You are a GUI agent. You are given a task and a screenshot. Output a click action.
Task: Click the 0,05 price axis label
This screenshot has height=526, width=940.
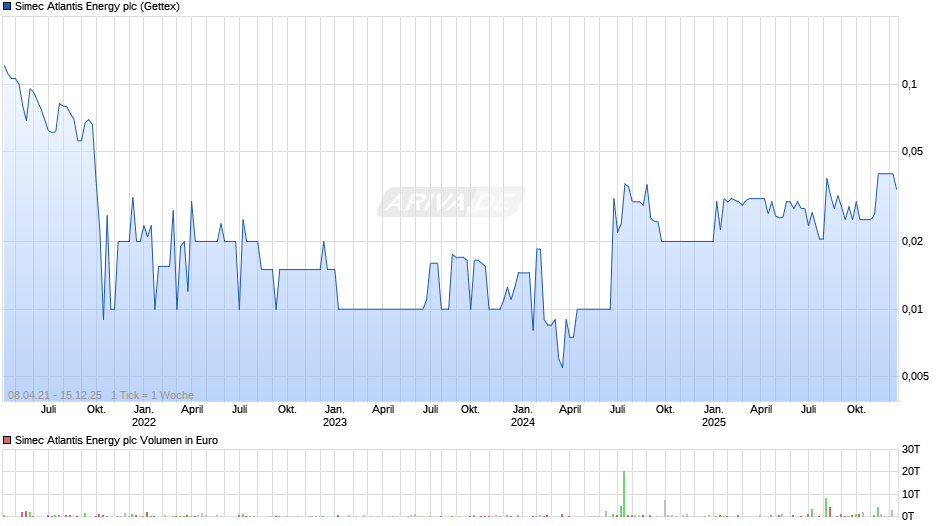click(x=912, y=151)
